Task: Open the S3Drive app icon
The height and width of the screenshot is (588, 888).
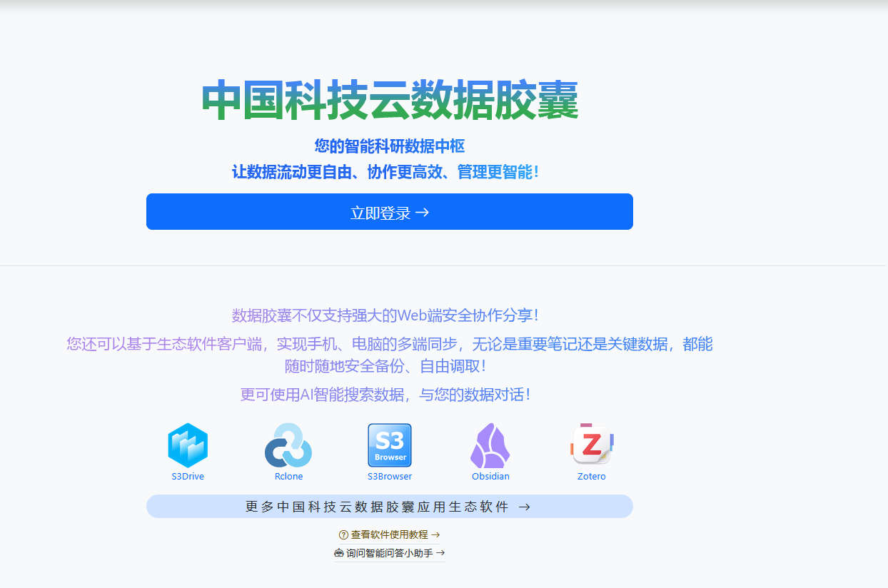Action: [x=188, y=445]
